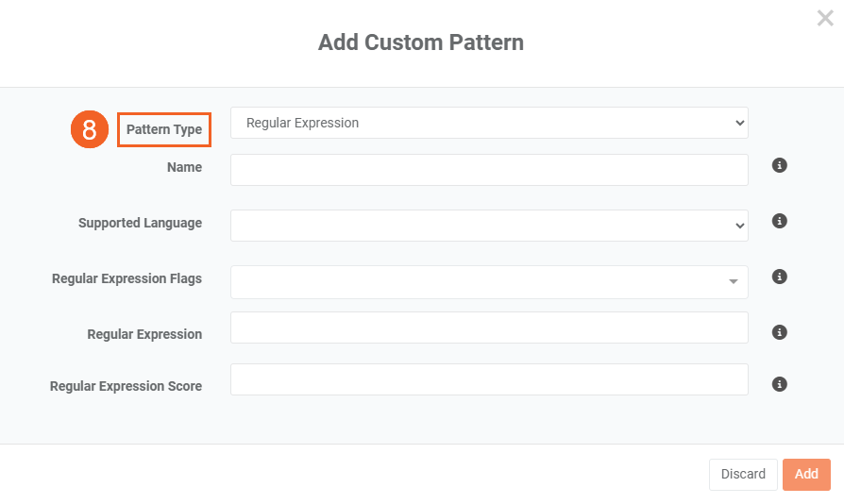Click the Regular Expression Flags label
Image resolution: width=844 pixels, height=504 pixels.
(127, 279)
